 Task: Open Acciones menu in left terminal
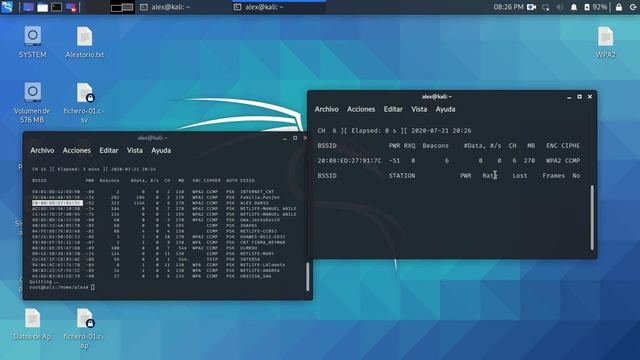[77, 151]
